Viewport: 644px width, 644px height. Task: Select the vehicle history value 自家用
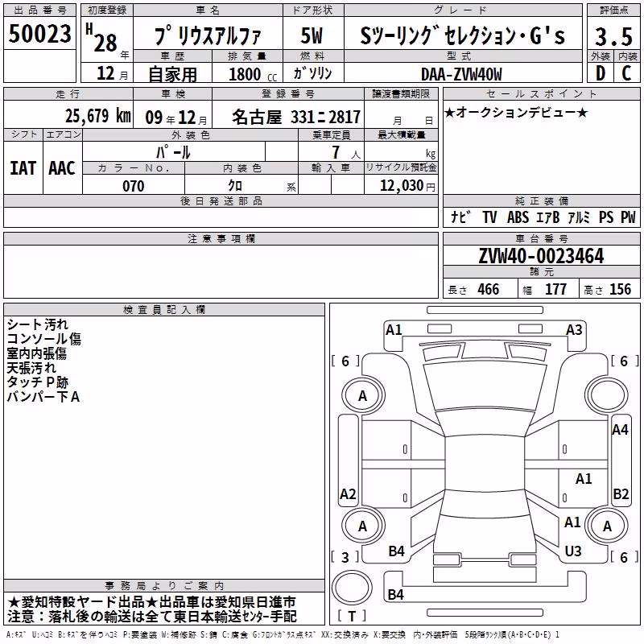[172, 74]
